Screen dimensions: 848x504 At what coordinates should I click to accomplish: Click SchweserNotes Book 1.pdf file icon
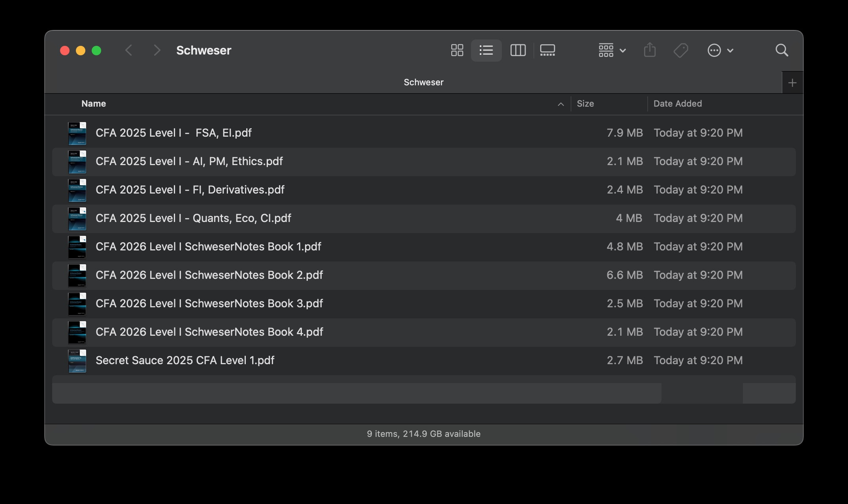[77, 247]
